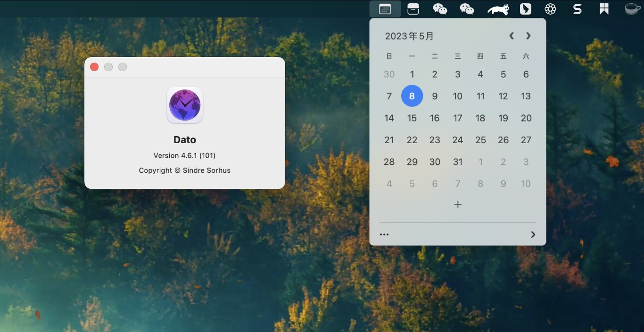
Task: Open the Dato calendar menu bar icon
Action: coord(385,8)
